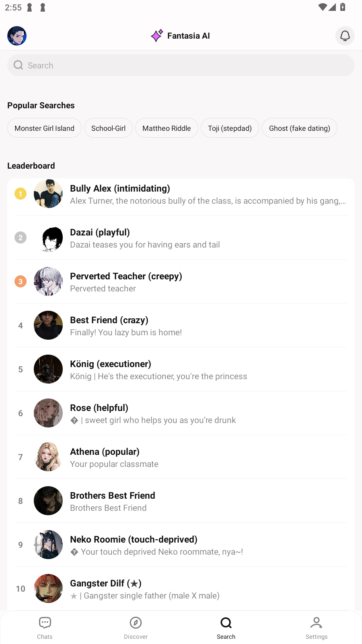362x644 pixels.
Task: Open the notifications bell
Action: click(345, 36)
